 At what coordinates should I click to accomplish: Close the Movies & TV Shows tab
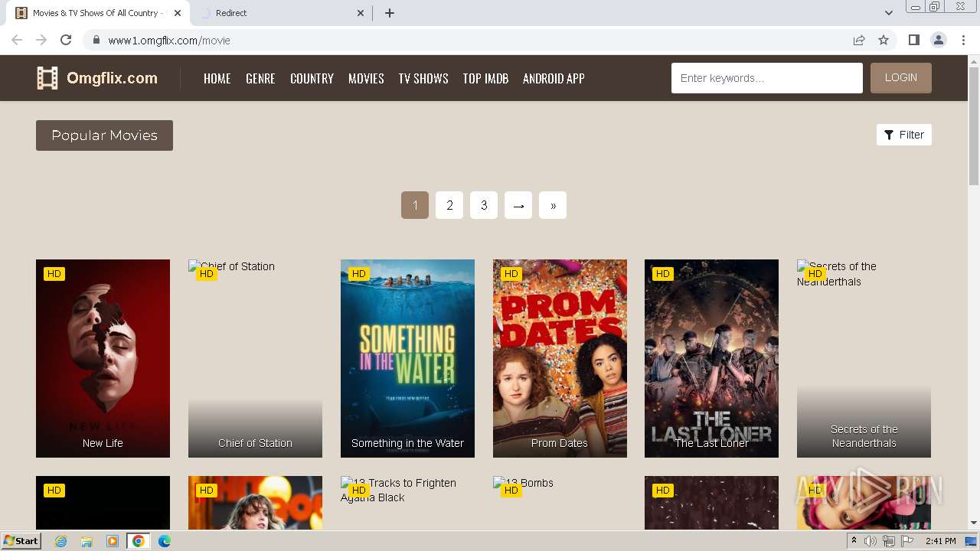(178, 13)
